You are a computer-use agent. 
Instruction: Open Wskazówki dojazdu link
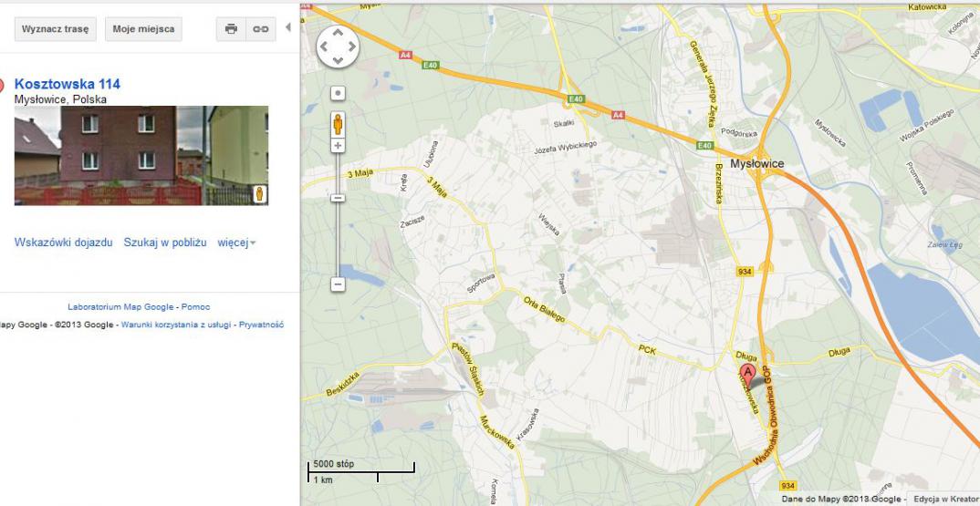63,243
